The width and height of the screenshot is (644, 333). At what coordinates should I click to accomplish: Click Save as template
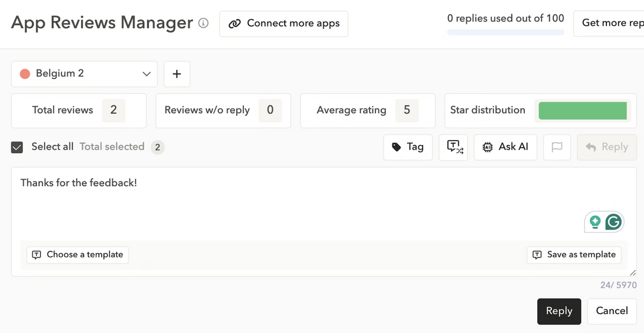tap(574, 255)
